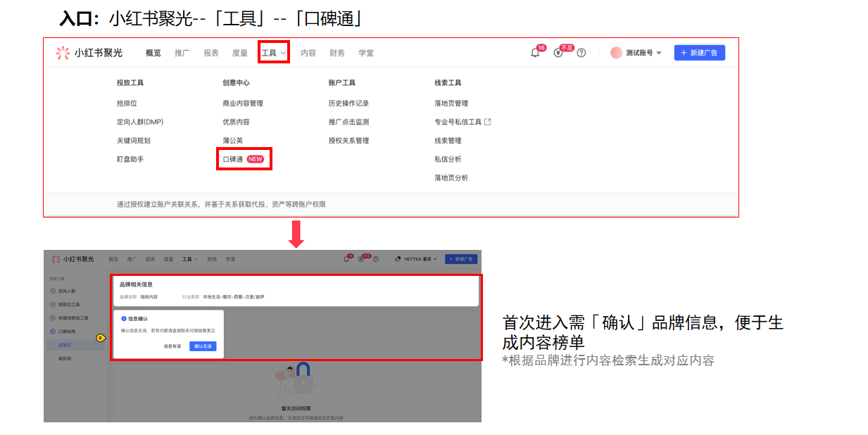Click HEYTEA account logo icon
868x435 pixels.
pyautogui.click(x=398, y=259)
